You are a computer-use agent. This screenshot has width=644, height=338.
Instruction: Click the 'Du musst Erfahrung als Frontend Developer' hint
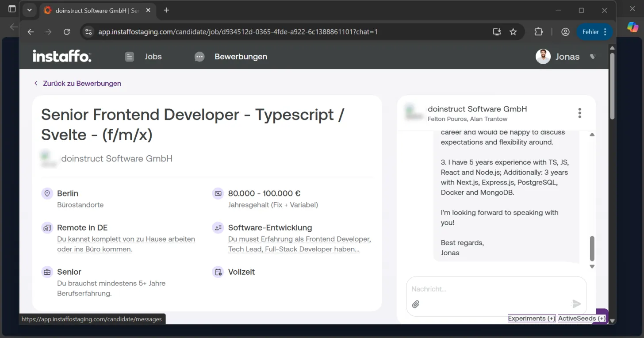(299, 244)
